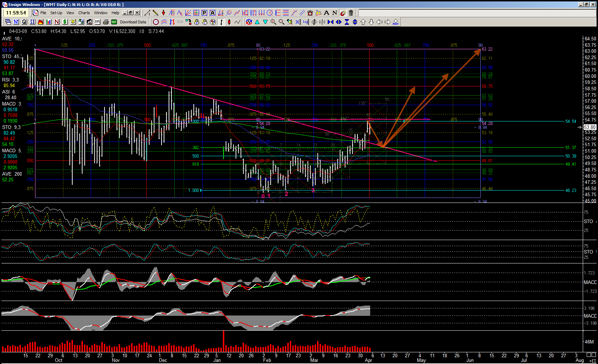Click the Apr label on date axis
The height and width of the screenshot is (364, 598).
coord(368,360)
